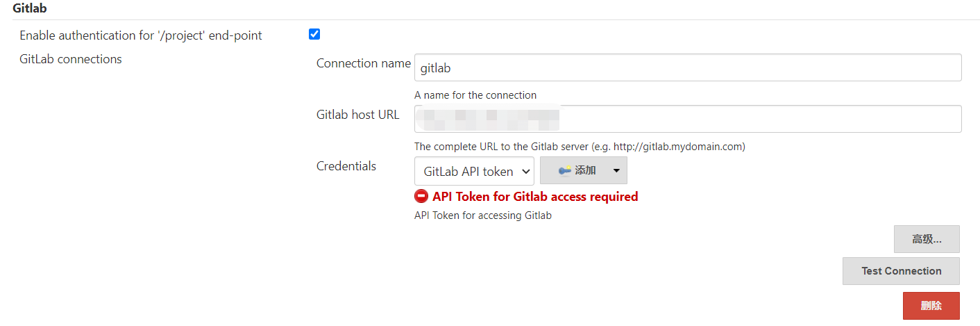The height and width of the screenshot is (326, 980).
Task: Click the Connection name text field
Action: tap(687, 67)
